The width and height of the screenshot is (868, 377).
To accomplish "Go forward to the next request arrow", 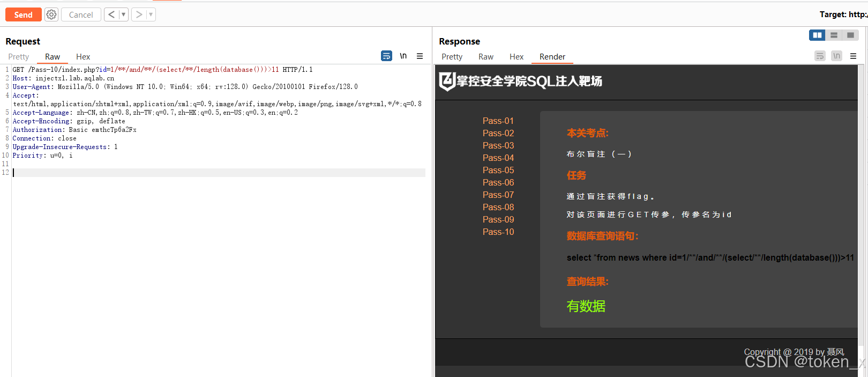I will (139, 14).
